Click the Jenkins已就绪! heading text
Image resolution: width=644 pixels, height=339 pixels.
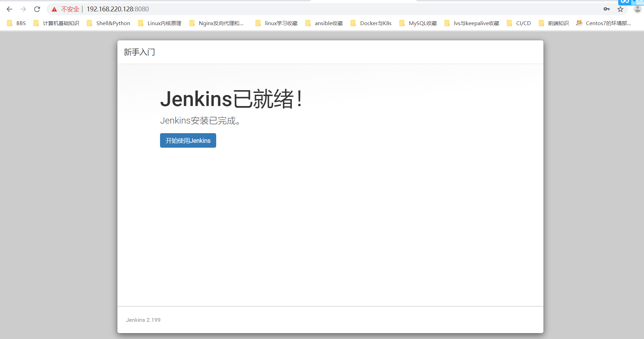click(x=232, y=99)
